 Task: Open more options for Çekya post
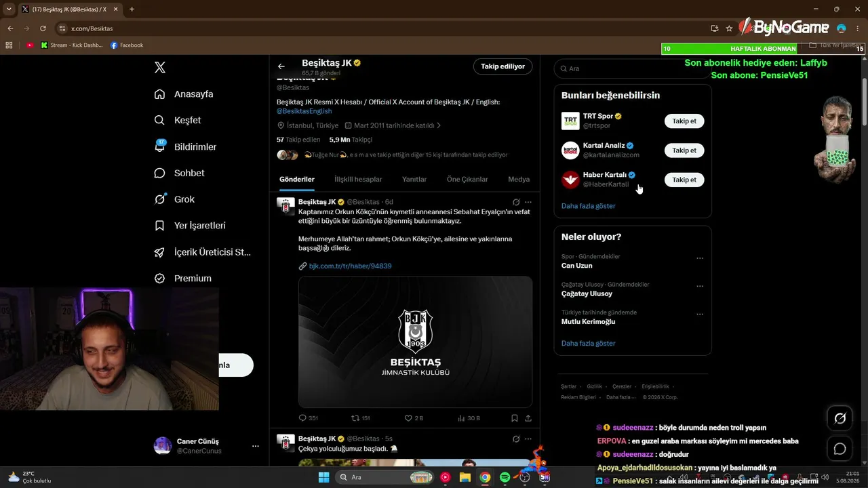pos(528,439)
